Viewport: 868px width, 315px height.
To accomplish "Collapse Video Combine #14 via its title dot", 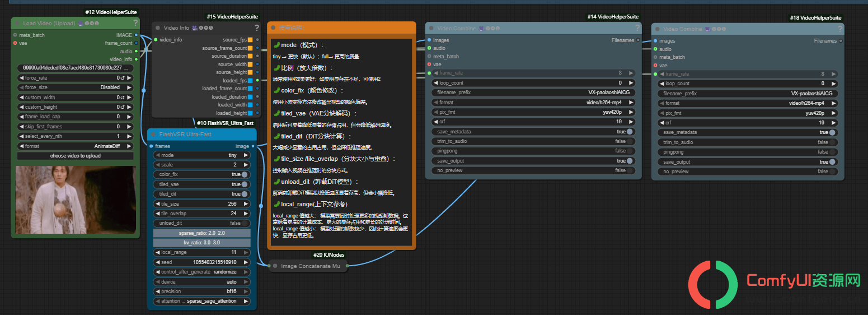I will tap(431, 28).
